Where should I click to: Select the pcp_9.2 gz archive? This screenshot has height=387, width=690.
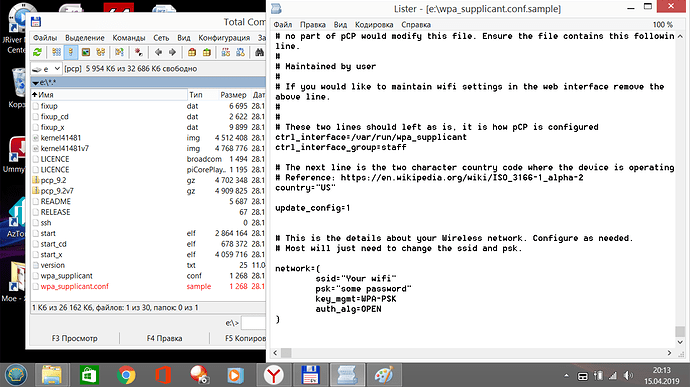coord(148,180)
